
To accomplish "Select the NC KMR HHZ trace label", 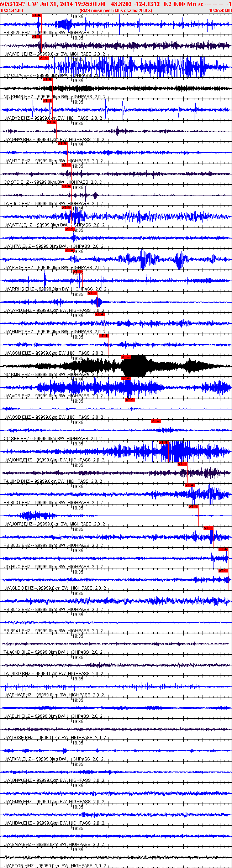I will click(x=53, y=375).
